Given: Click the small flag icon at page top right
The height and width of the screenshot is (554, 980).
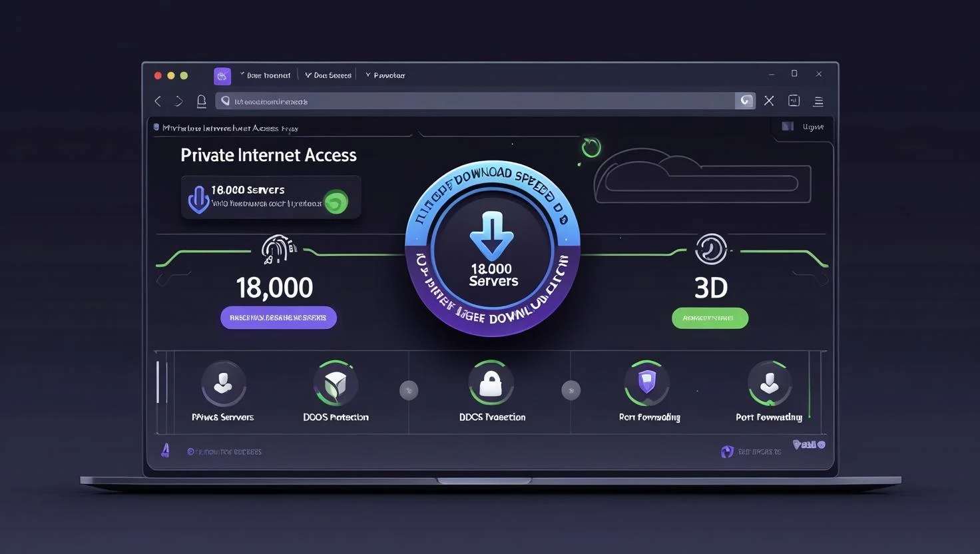Looking at the screenshot, I should 788,127.
